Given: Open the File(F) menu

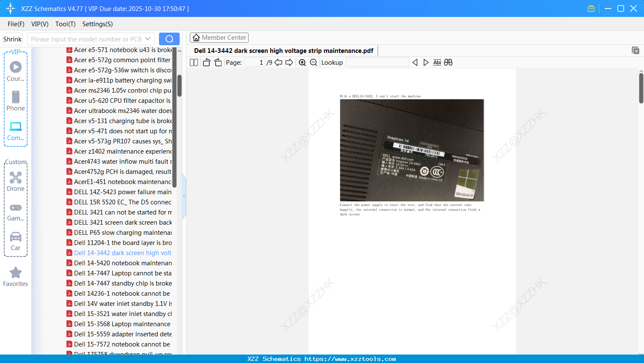Looking at the screenshot, I should pyautogui.click(x=16, y=24).
